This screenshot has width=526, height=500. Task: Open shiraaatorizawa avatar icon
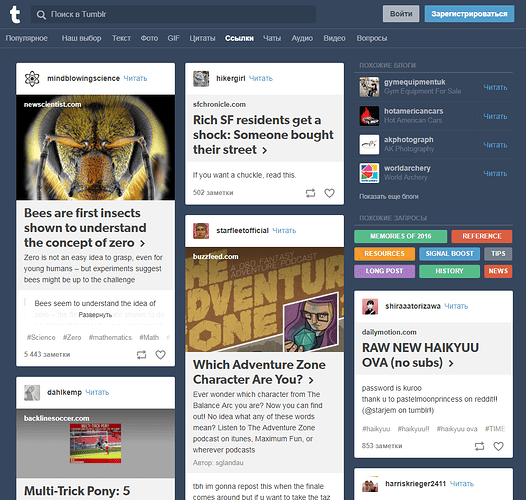(370, 306)
